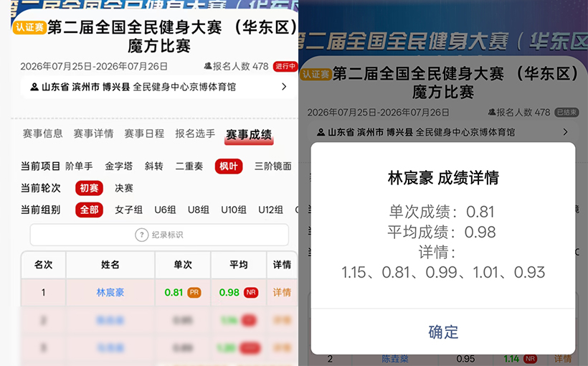This screenshot has height=366, width=588.
Task: Choose the 二重奏 event
Action: click(189, 166)
